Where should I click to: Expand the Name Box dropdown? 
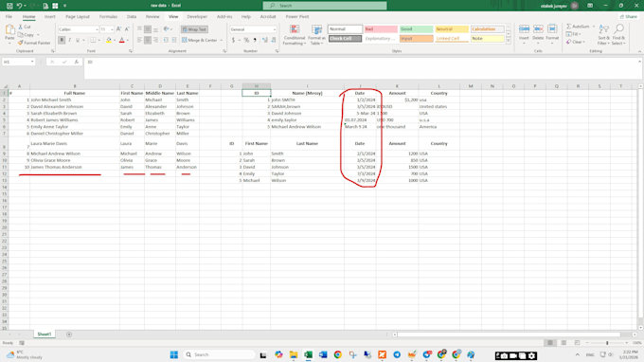(32, 62)
